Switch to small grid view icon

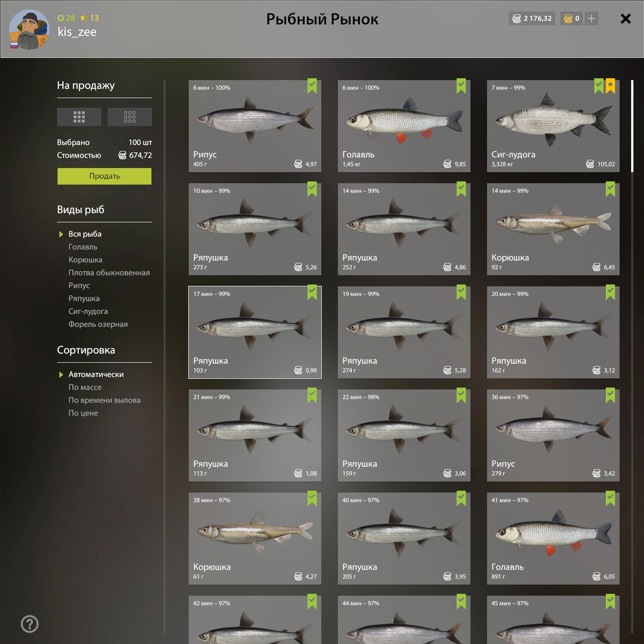tap(130, 117)
